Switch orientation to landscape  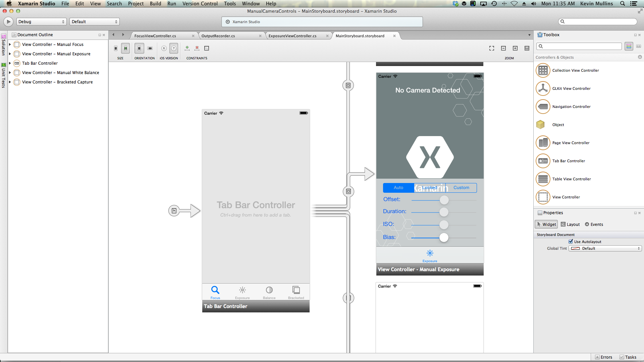coord(150,48)
